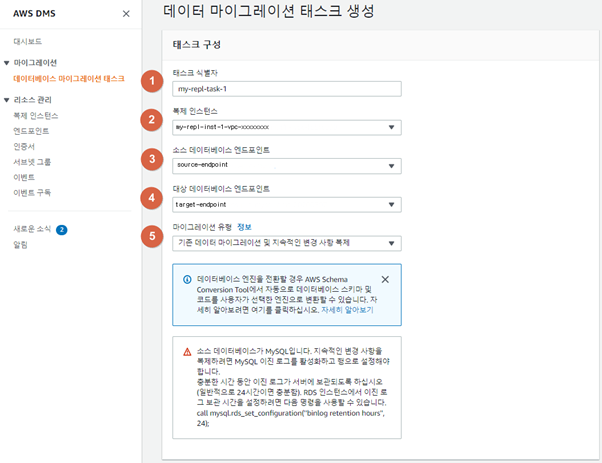Open the 소스 데이터베이스 엔드포인트 dropdown

287,166
